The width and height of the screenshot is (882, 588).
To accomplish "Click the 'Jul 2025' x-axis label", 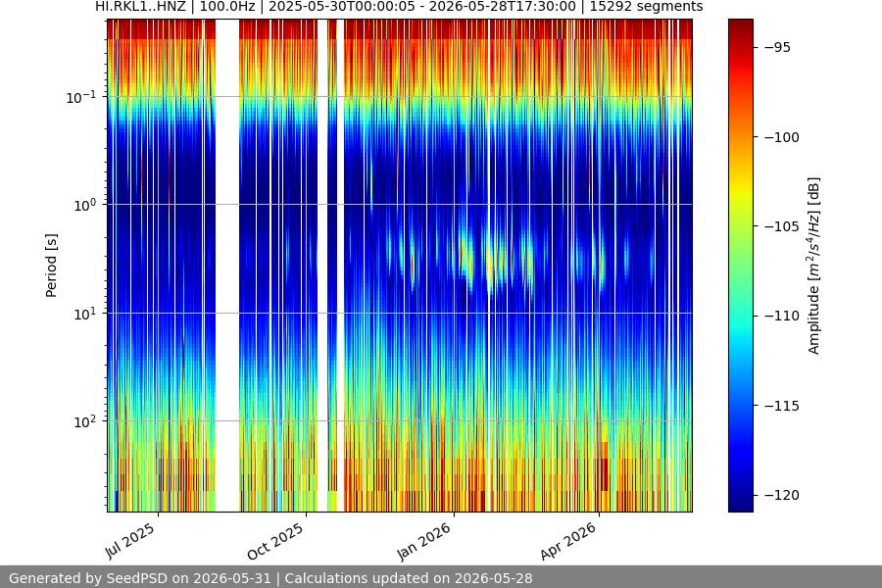I will (x=130, y=541).
